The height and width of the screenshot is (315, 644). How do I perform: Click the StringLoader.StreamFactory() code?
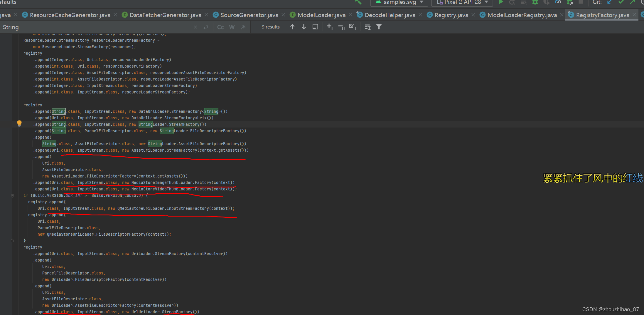coord(172,124)
